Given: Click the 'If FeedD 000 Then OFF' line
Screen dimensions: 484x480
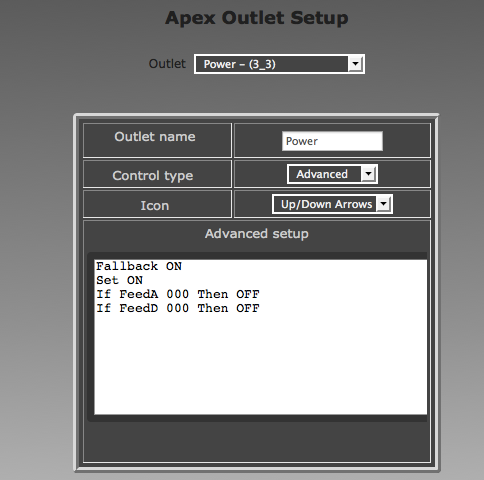Looking at the screenshot, I should point(178,308).
